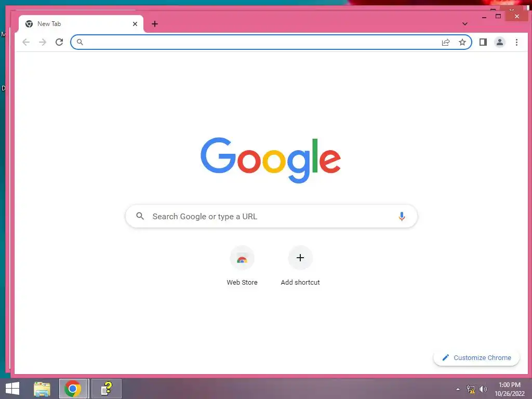
Task: Open the question mark app in taskbar
Action: pos(107,389)
